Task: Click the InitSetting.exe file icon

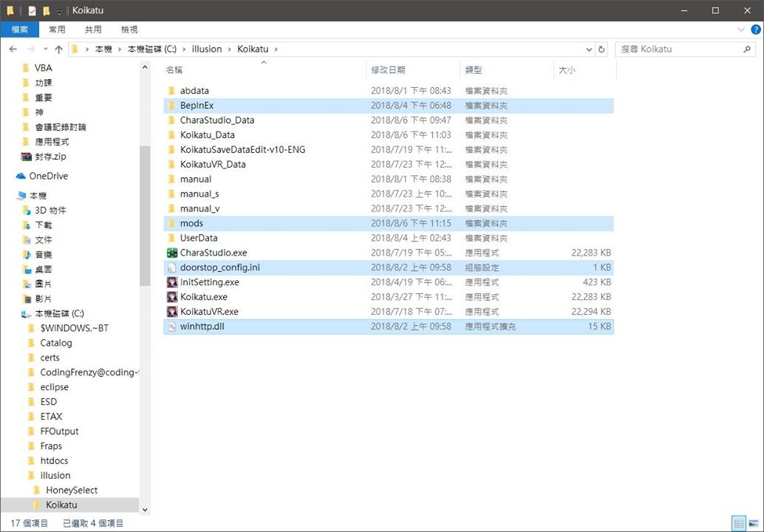Action: tap(172, 282)
